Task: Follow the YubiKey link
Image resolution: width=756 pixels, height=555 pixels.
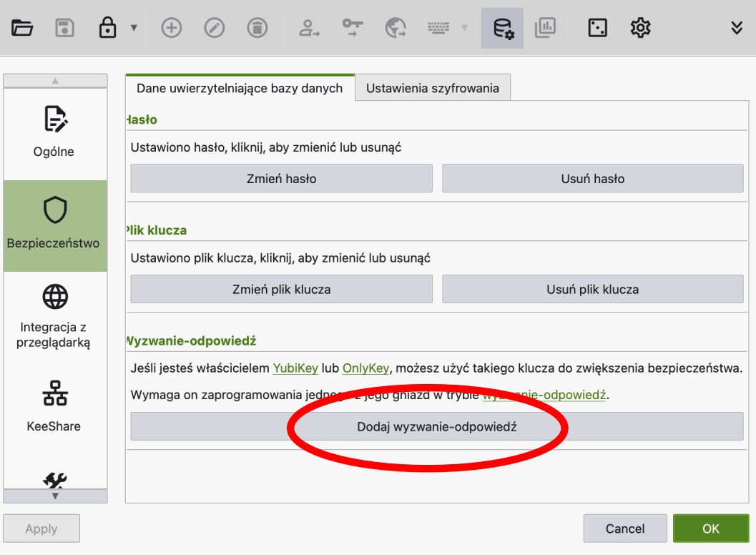Action: pyautogui.click(x=295, y=368)
